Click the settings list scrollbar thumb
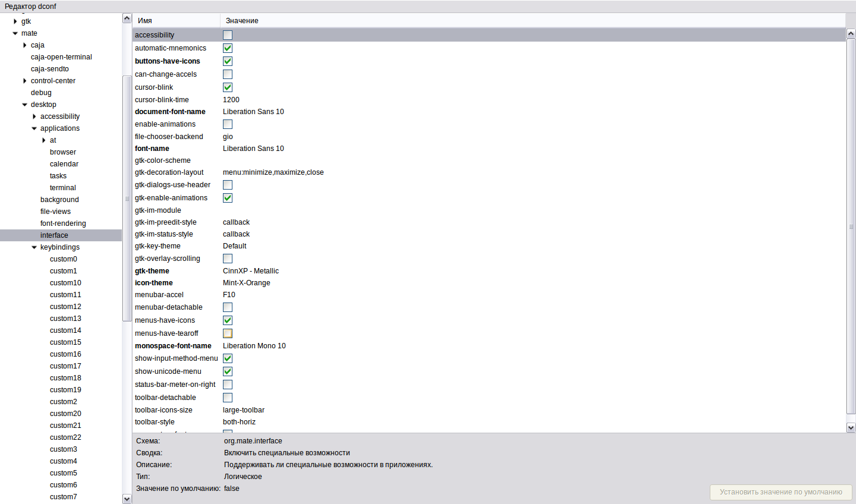This screenshot has width=856, height=504. point(851,226)
